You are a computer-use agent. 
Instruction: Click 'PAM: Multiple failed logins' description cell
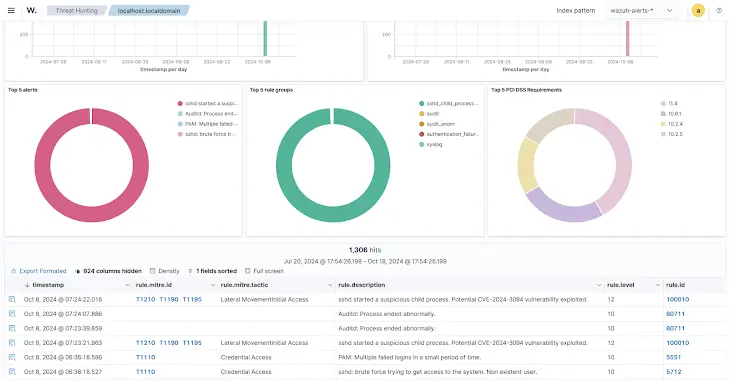(409, 357)
